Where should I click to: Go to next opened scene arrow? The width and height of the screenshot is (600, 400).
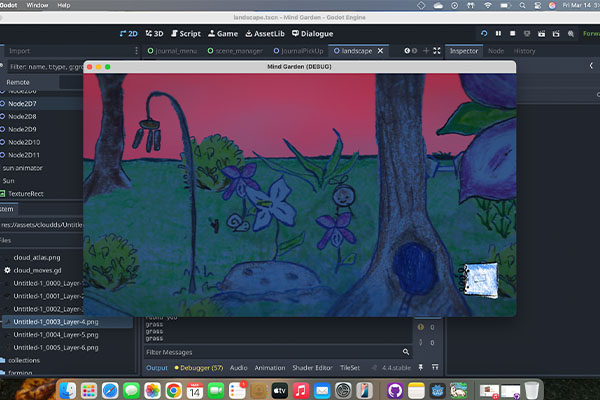414,51
